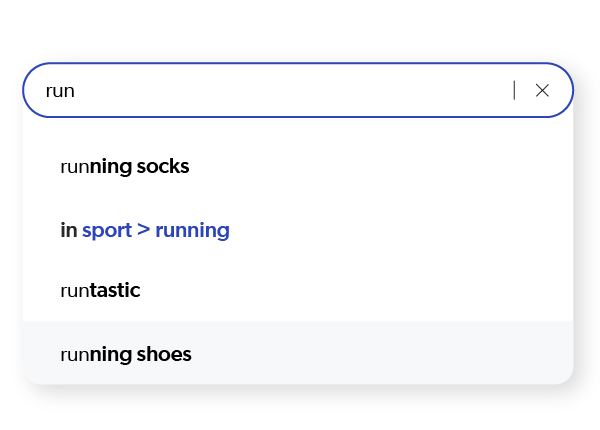
Task: Click the bold "ning shoes" completion text
Action: pos(141,355)
